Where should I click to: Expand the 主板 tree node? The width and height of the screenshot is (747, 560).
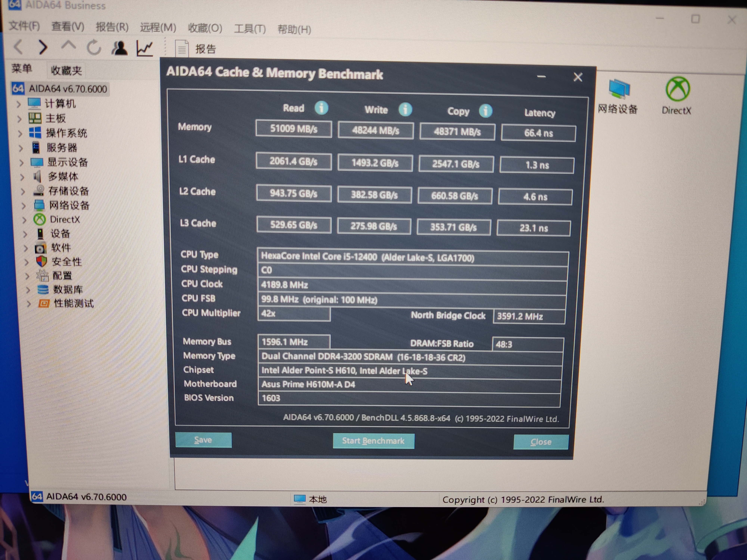[x=20, y=119]
